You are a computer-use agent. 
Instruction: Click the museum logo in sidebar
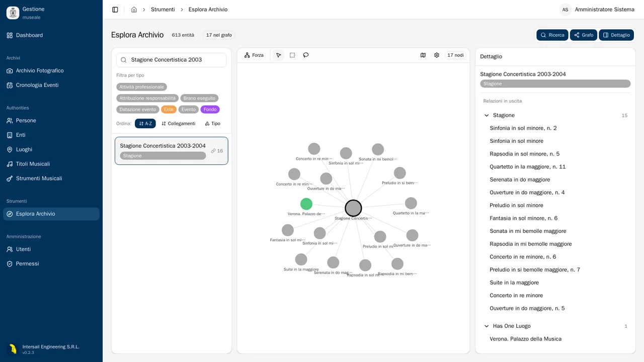tap(13, 13)
